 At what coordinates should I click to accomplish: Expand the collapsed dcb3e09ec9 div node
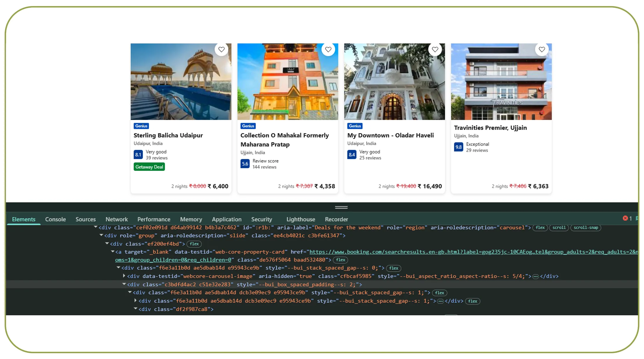click(x=135, y=301)
